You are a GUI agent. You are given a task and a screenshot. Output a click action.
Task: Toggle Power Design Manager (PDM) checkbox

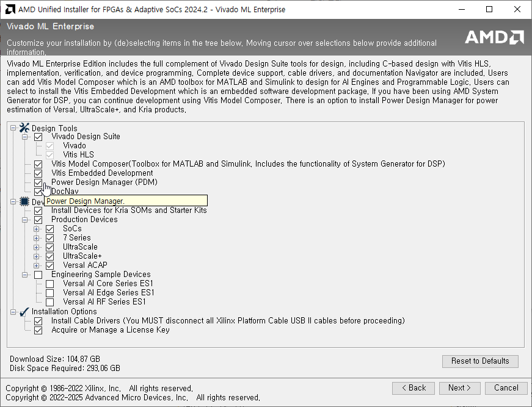coord(38,182)
